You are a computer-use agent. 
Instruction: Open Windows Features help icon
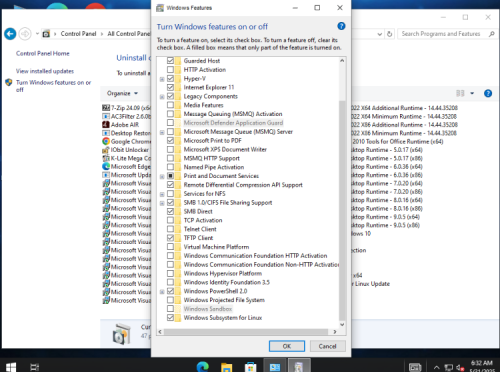tap(341, 26)
